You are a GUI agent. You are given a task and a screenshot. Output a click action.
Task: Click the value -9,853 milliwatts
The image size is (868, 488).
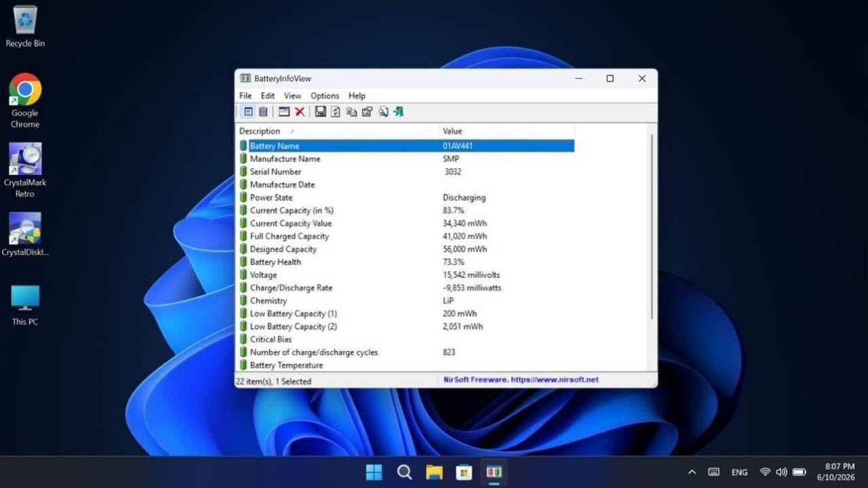click(x=472, y=287)
